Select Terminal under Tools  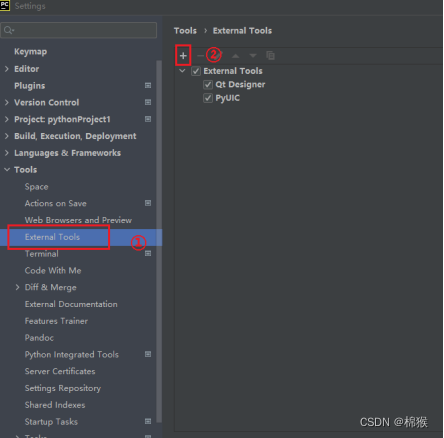pyautogui.click(x=42, y=254)
